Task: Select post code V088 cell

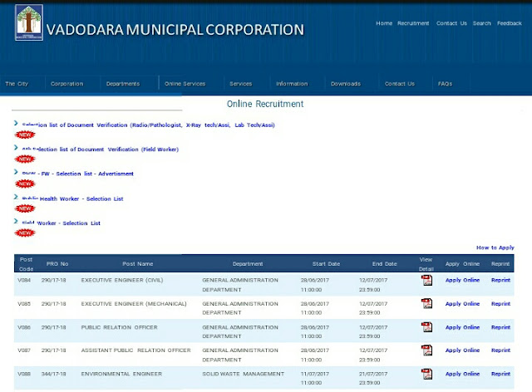Action: click(24, 374)
